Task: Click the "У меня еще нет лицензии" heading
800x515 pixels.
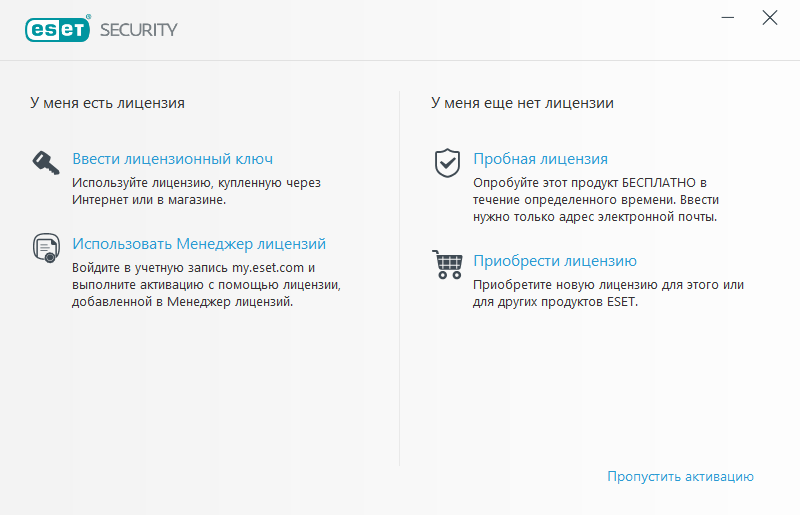Action: point(522,103)
